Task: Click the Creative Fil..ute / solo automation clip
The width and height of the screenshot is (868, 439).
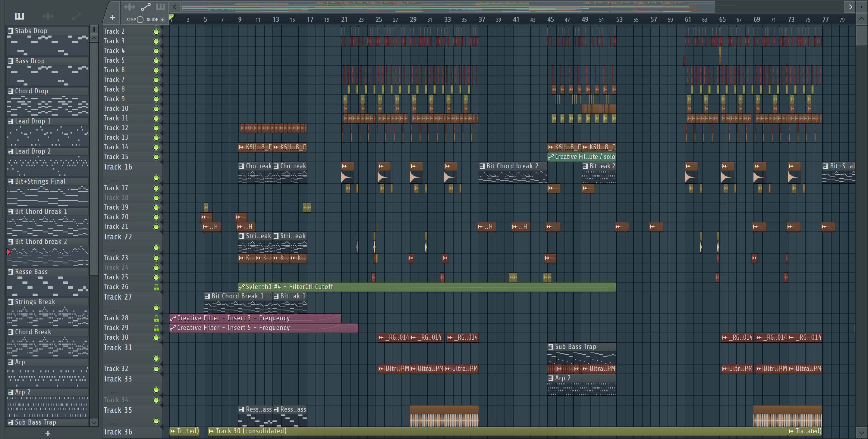Action: coord(582,157)
